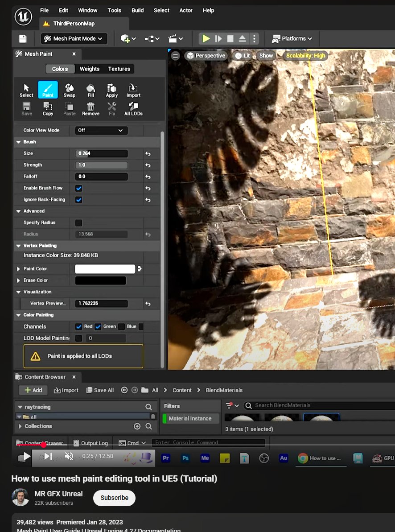Reset Falloff value to default
395x532 pixels.
click(148, 177)
